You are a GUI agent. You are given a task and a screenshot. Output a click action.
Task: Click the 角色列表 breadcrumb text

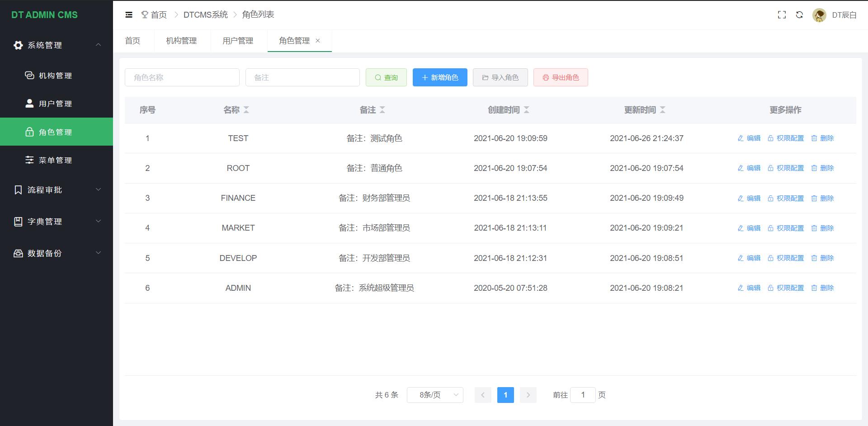coord(258,15)
